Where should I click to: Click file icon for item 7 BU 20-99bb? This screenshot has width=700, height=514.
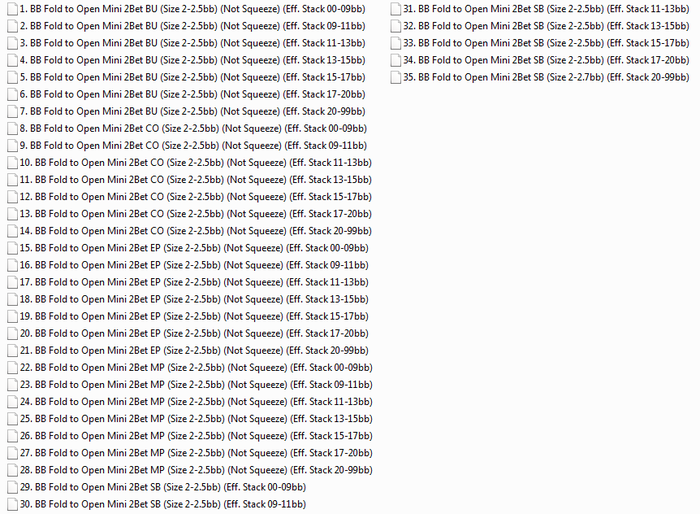click(x=12, y=112)
